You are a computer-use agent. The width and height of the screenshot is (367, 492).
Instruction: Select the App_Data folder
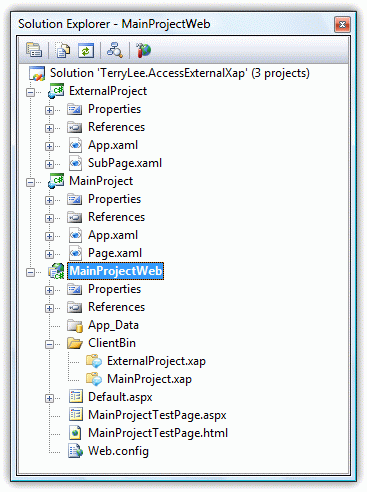113,325
